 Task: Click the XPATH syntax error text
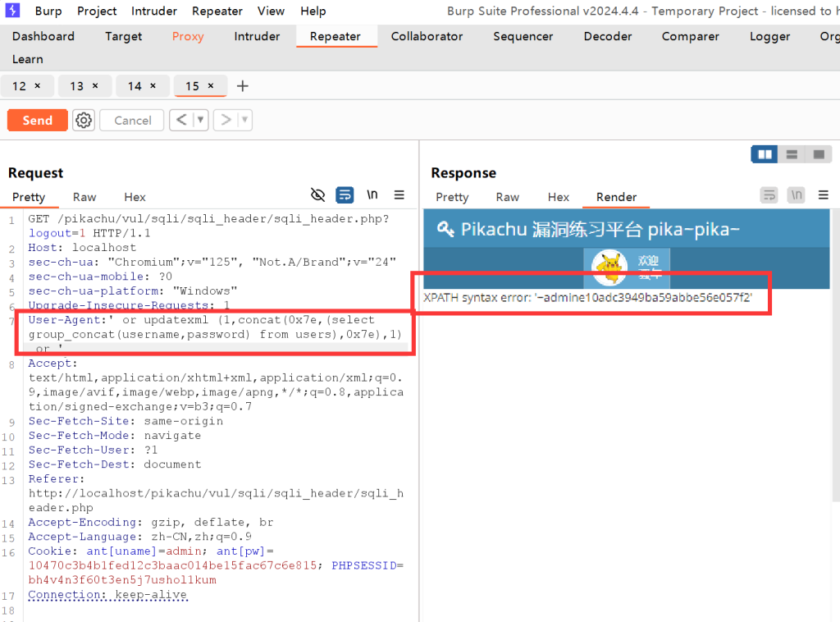(587, 297)
